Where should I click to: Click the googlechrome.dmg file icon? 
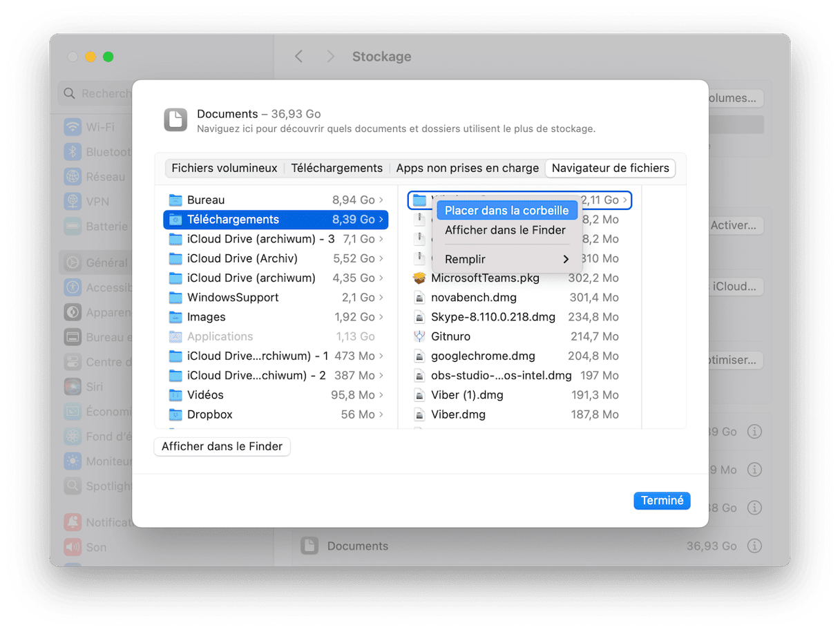[x=419, y=356]
